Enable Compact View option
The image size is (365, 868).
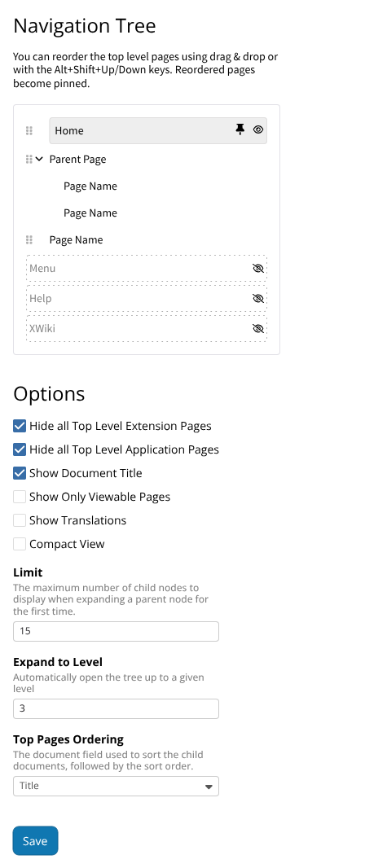[x=20, y=544]
